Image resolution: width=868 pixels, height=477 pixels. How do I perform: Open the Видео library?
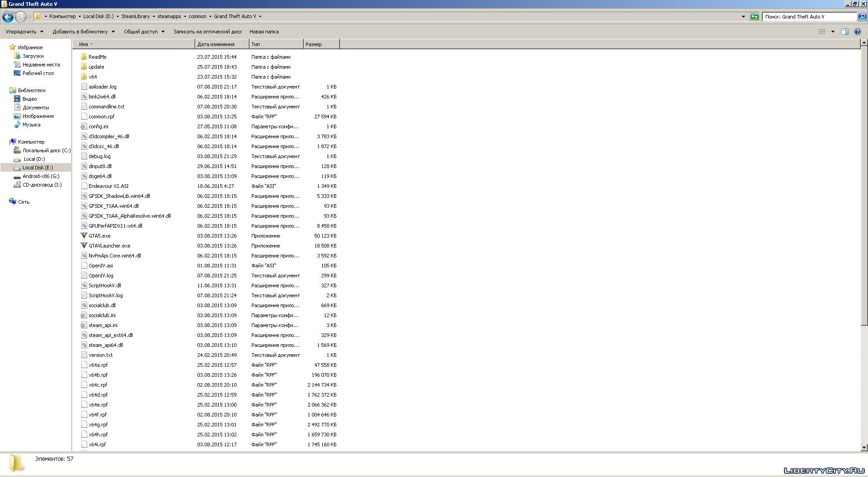(x=30, y=99)
